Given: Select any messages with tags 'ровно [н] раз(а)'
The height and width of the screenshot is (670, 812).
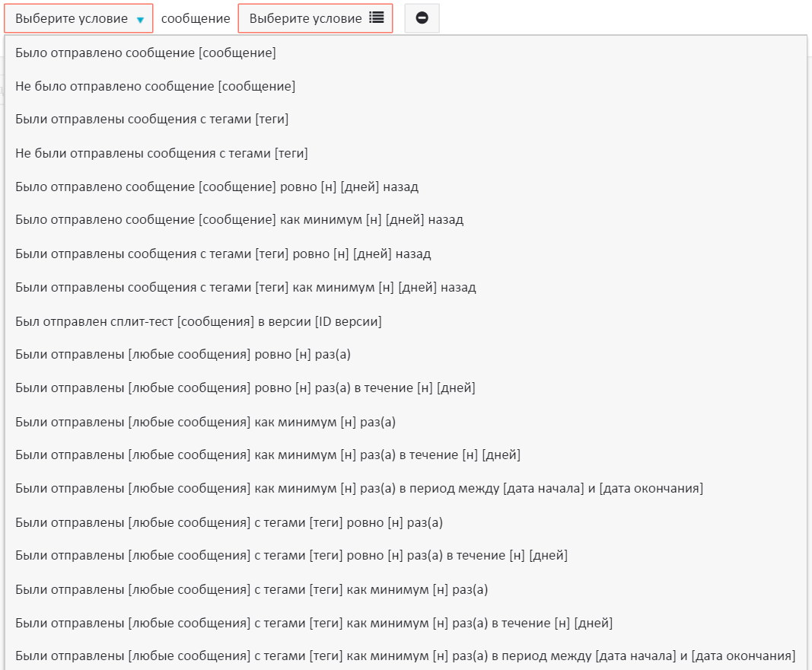Looking at the screenshot, I should pyautogui.click(x=229, y=522).
